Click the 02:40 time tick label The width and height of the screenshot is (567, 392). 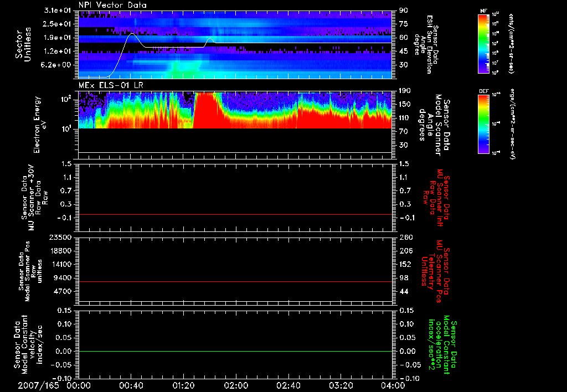point(288,385)
